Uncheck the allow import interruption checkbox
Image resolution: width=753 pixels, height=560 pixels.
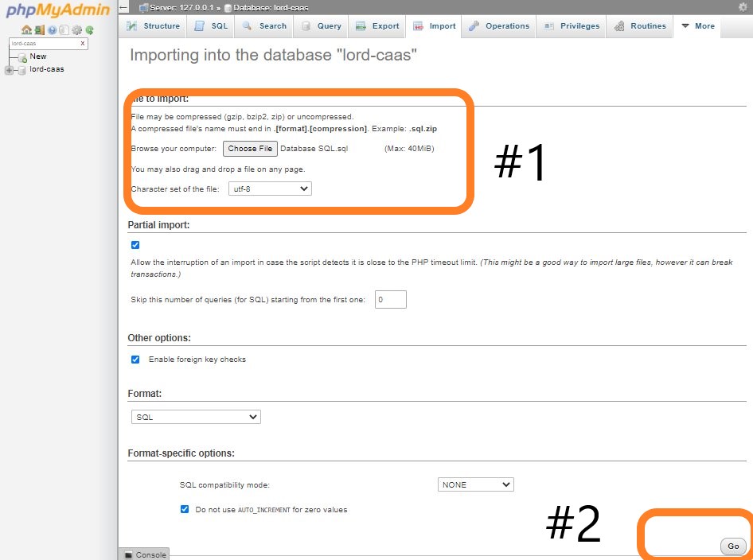tap(135, 245)
